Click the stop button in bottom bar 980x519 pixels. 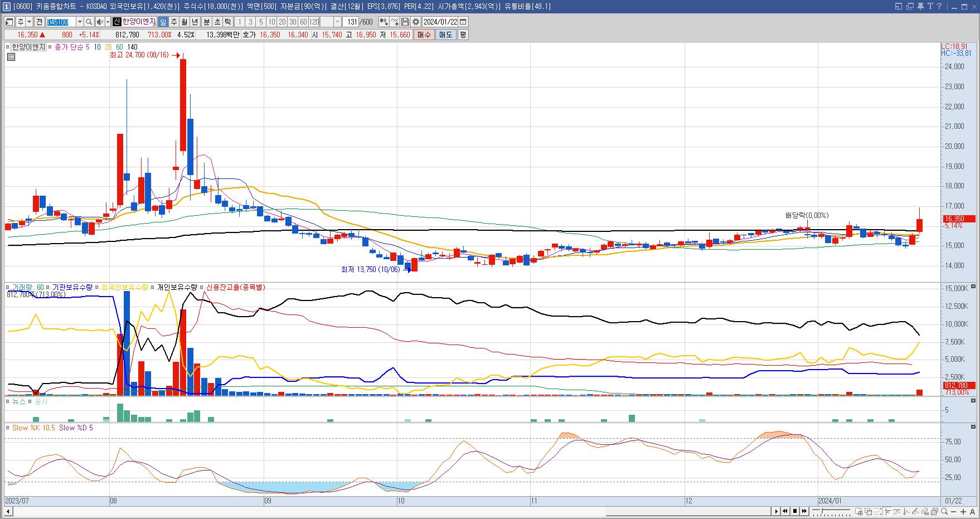[x=795, y=511]
